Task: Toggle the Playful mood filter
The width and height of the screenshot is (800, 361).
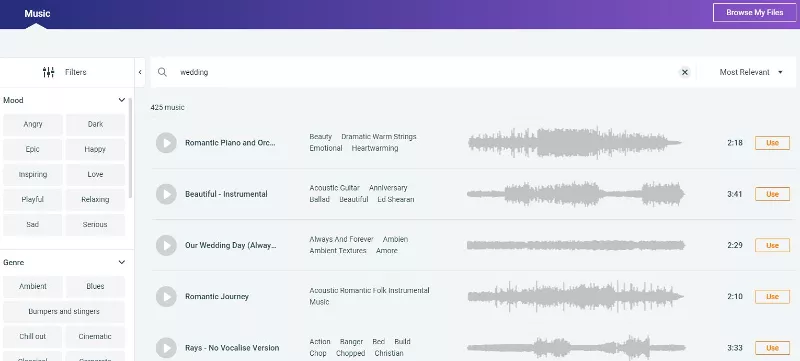Action: [33, 199]
